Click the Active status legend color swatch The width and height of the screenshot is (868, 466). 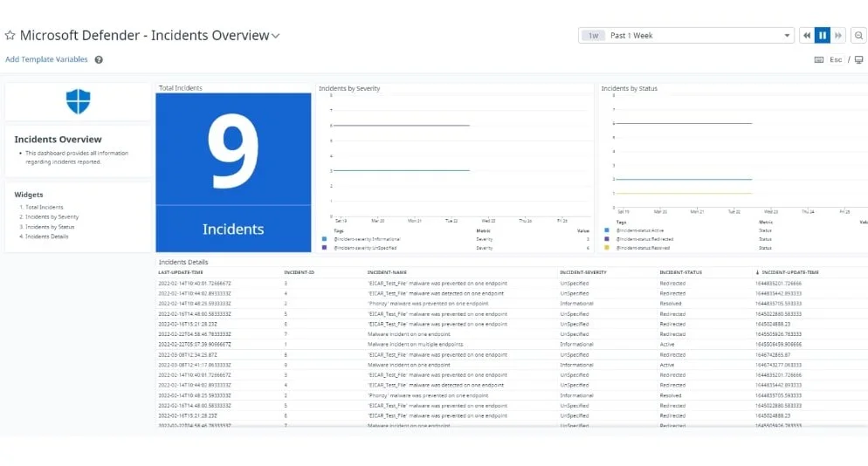coord(607,230)
